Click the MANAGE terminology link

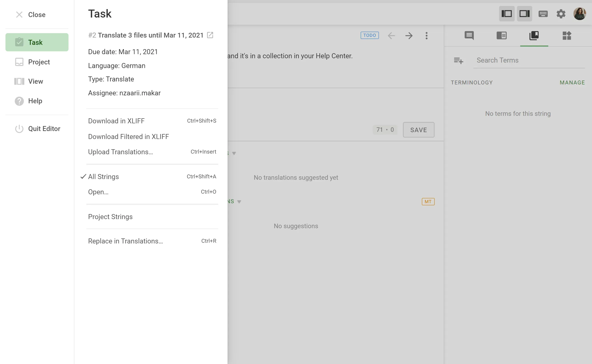(572, 82)
